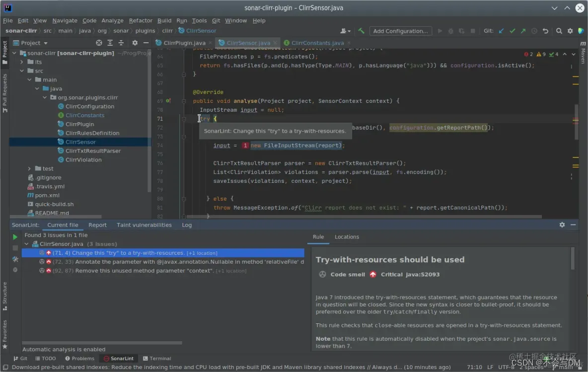
Task: Minimize the SonarLint tool window
Action: [x=573, y=224]
